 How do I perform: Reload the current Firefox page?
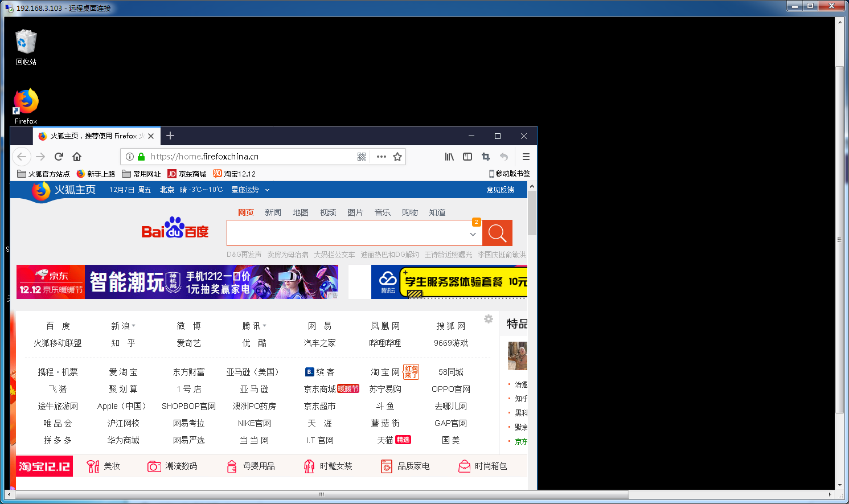click(59, 157)
